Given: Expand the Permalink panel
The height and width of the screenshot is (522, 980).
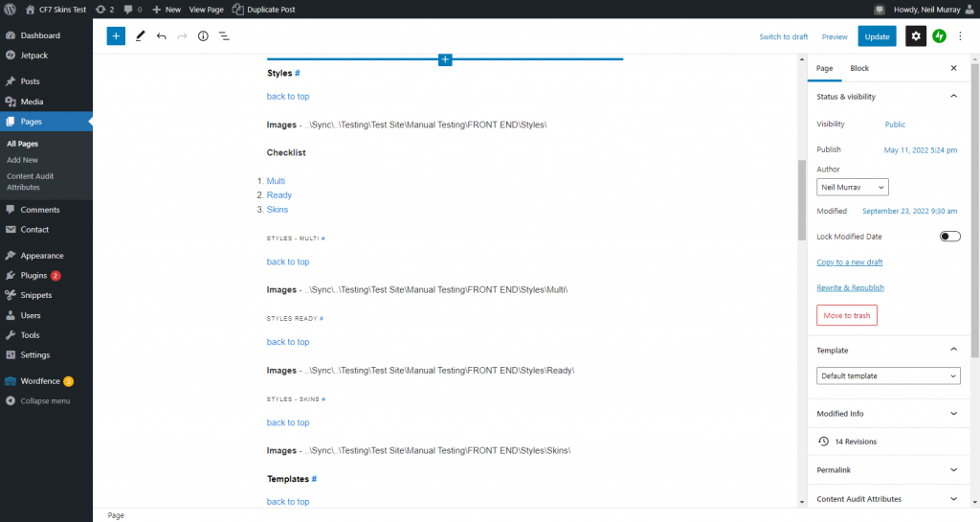Looking at the screenshot, I should pyautogui.click(x=888, y=470).
